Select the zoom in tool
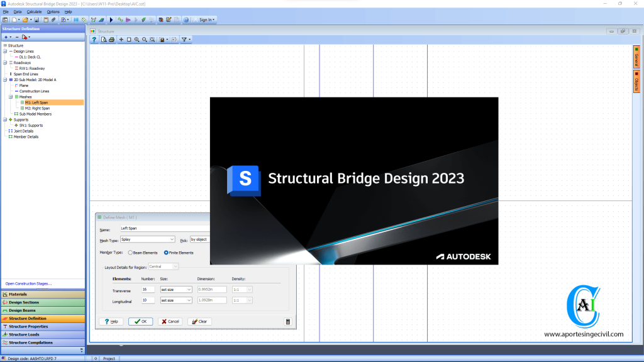The image size is (644, 362). pos(137,40)
